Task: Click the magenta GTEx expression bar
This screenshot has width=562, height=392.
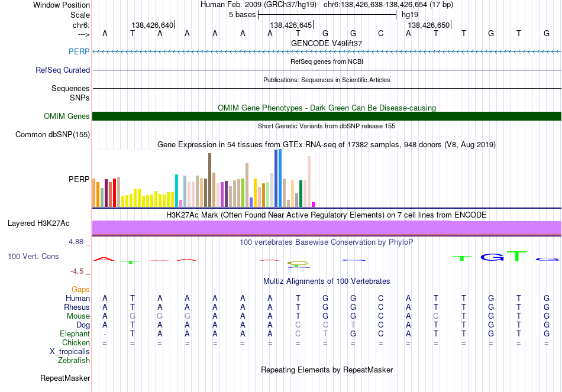Action: pos(313,205)
